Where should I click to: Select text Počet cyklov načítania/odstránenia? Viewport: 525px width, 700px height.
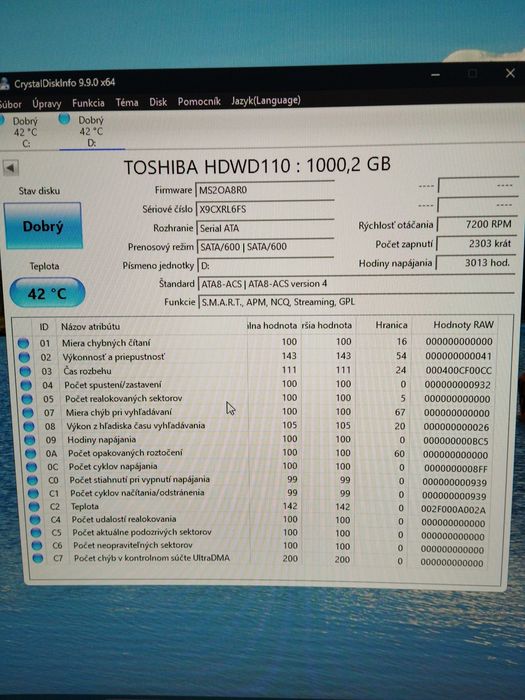pyautogui.click(x=137, y=493)
